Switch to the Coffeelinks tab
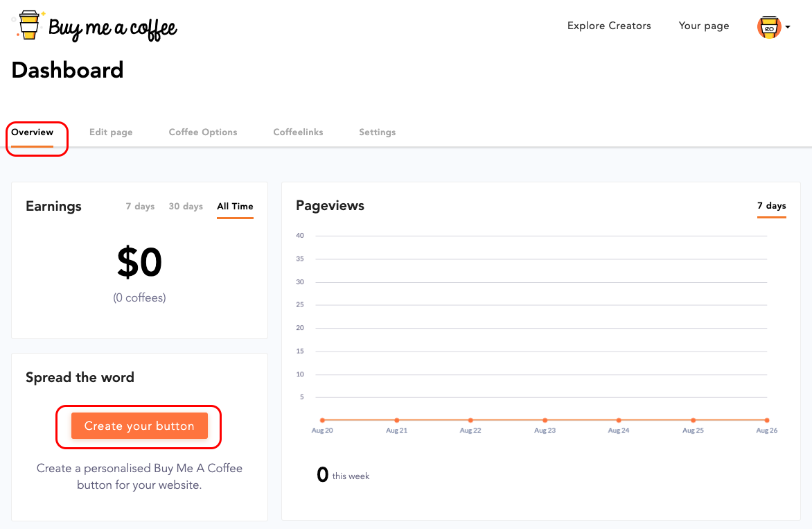812x529 pixels. pyautogui.click(x=299, y=132)
